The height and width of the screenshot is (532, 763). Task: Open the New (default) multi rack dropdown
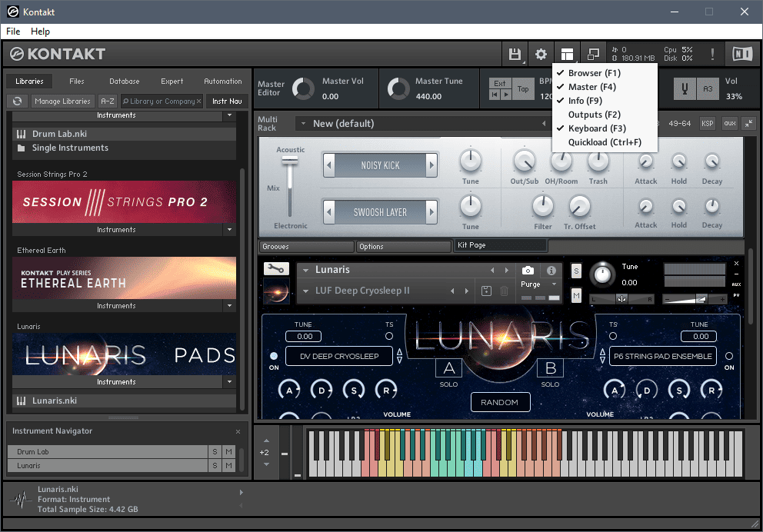tap(302, 124)
